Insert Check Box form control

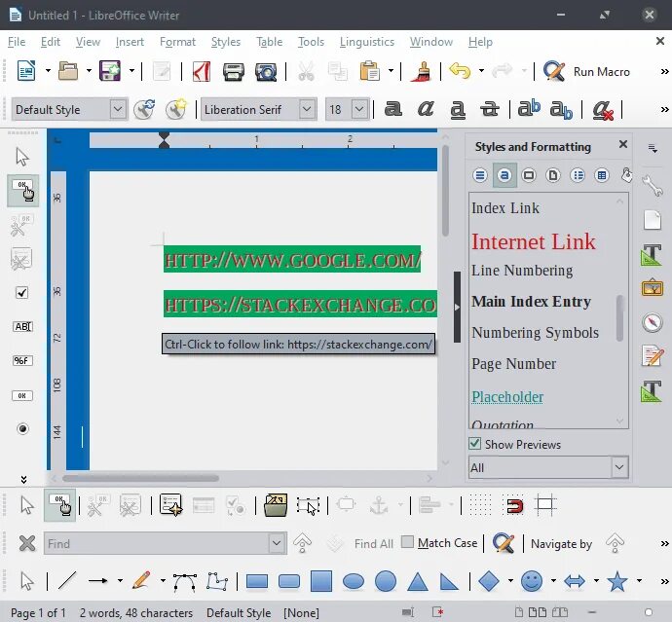pyautogui.click(x=21, y=293)
